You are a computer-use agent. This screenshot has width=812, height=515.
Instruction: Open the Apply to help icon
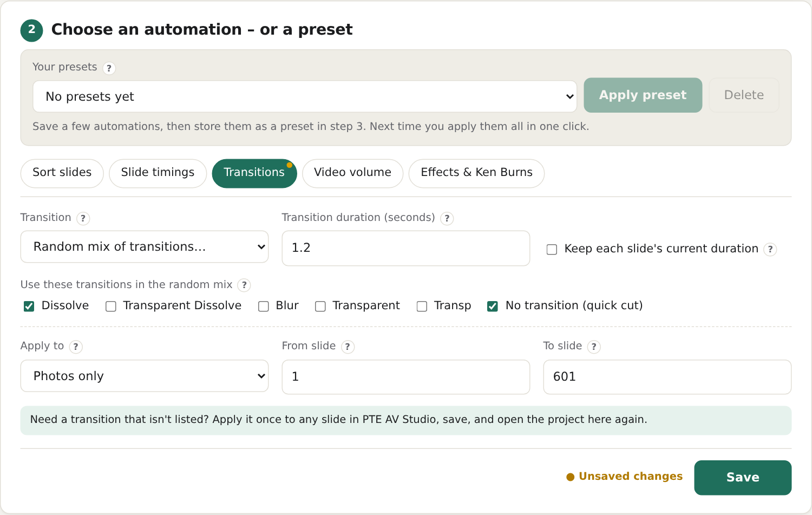[x=76, y=347]
